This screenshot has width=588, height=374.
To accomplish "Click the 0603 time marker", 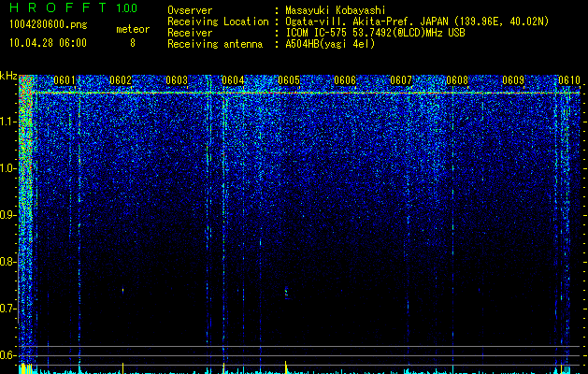I will (177, 80).
